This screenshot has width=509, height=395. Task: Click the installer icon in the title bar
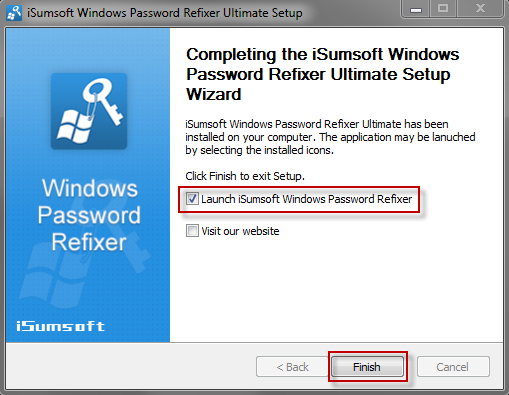pyautogui.click(x=14, y=13)
